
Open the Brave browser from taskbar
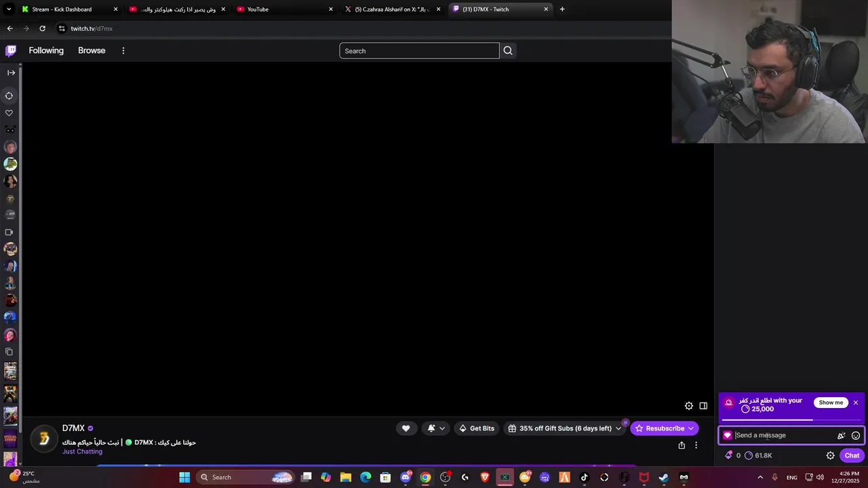coord(485,477)
